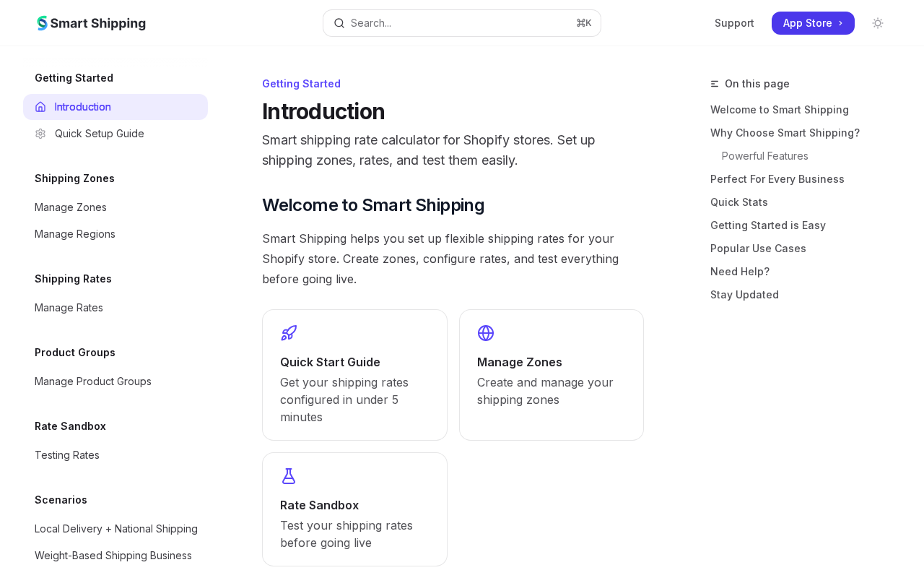This screenshot has width=924, height=578.
Task: Open the Support link in header
Action: (x=734, y=23)
